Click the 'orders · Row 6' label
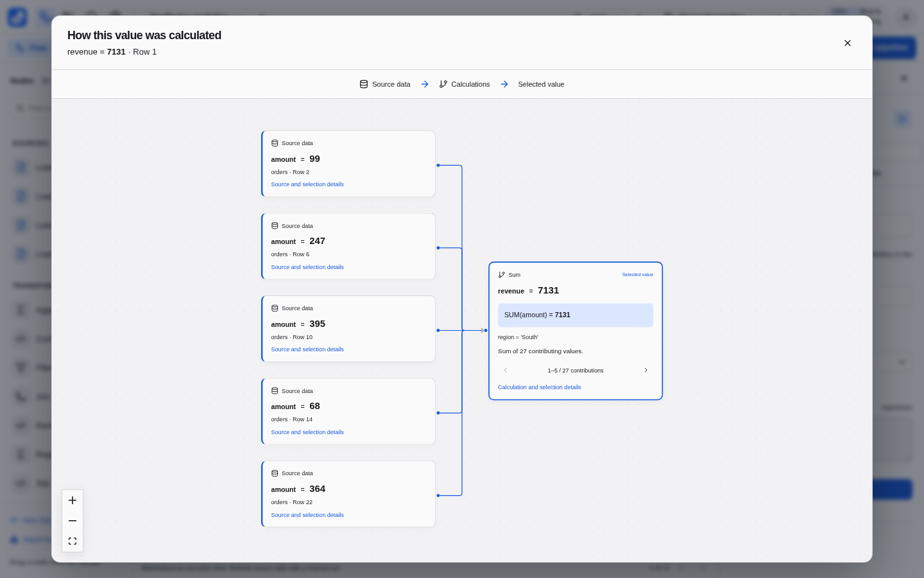924x578 pixels. click(290, 254)
